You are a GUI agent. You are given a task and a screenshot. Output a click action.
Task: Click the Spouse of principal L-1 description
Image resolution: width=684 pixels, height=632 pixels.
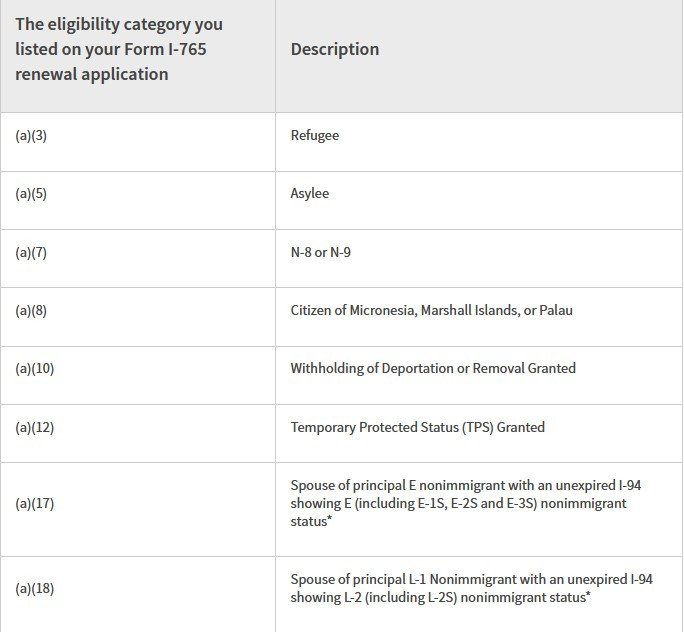coord(471,588)
